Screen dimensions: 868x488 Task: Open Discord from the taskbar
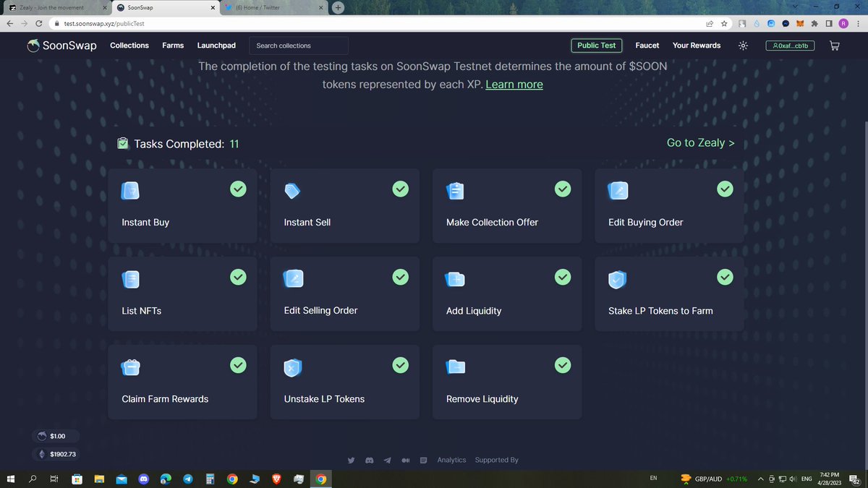[x=143, y=479]
